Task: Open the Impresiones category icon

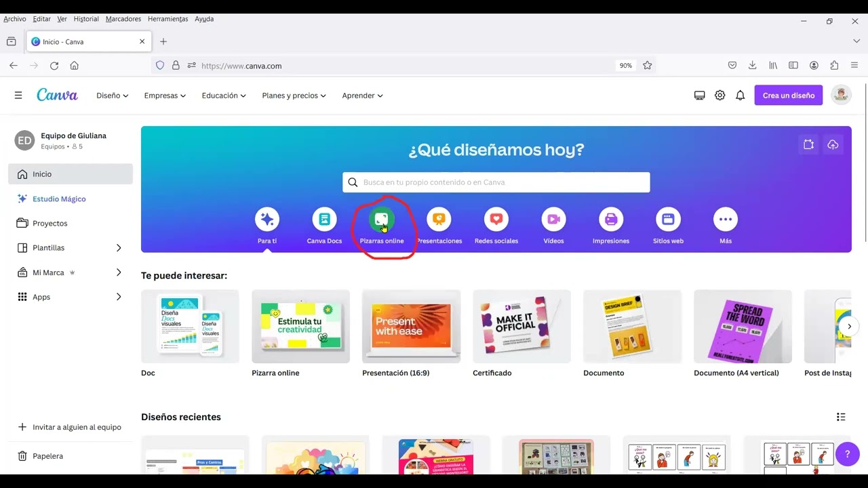Action: point(611,219)
